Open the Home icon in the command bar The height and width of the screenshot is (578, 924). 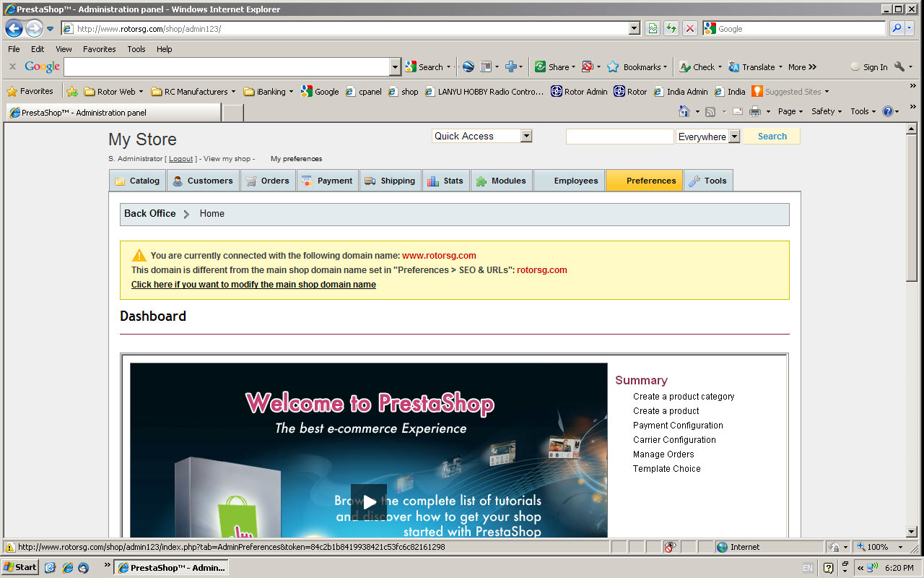[x=684, y=111]
